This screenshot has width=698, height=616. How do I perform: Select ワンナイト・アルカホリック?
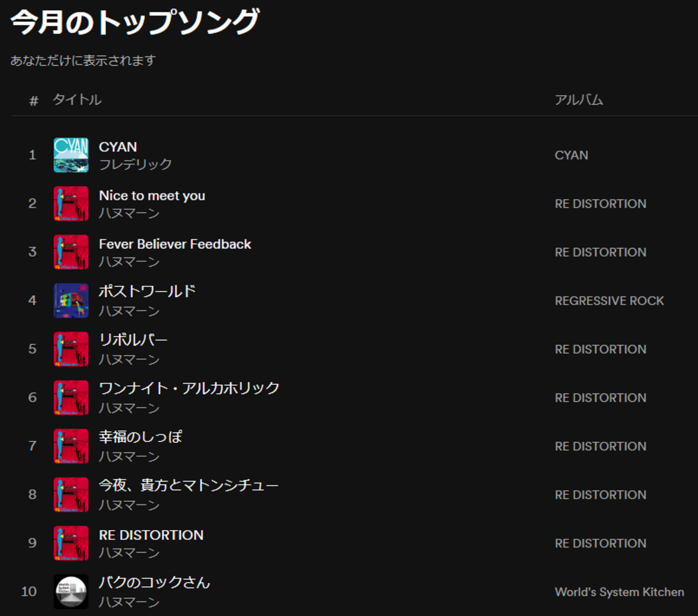coord(189,387)
